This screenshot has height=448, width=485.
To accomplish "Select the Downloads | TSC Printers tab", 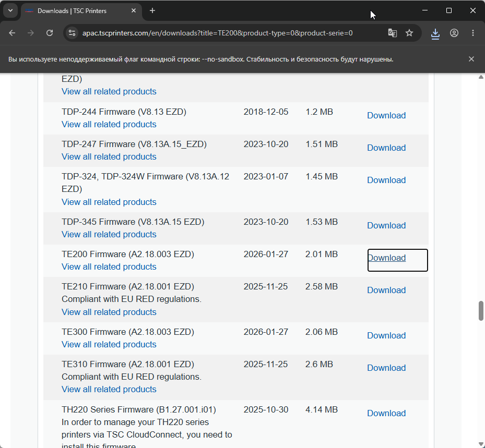I will pos(81,11).
